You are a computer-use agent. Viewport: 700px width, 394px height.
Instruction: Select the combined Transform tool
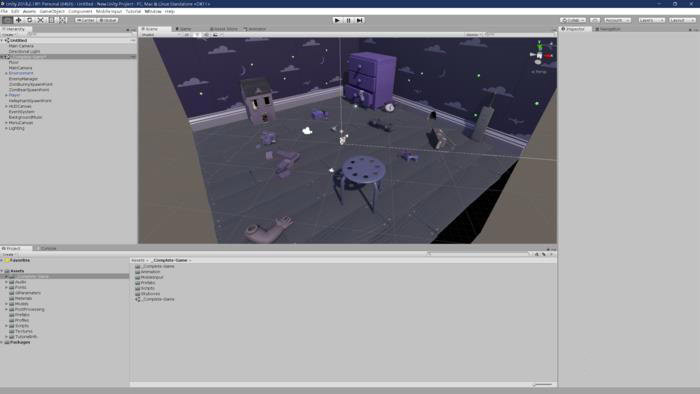tap(63, 20)
